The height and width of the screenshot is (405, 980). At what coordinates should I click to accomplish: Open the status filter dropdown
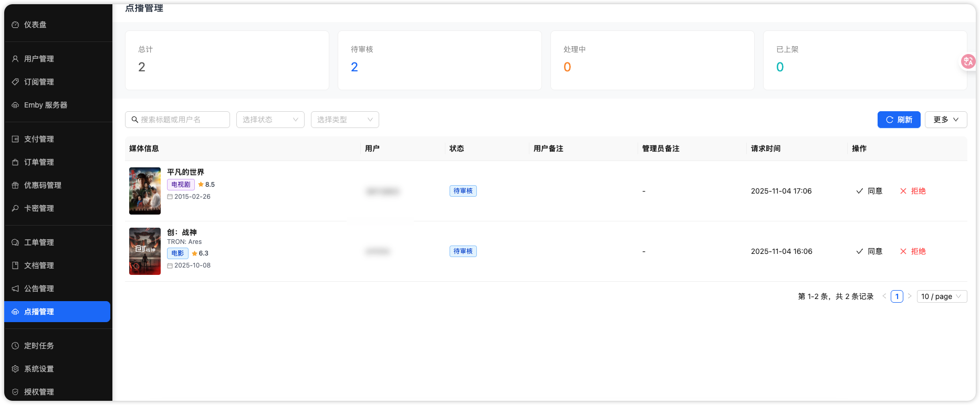[x=270, y=120]
